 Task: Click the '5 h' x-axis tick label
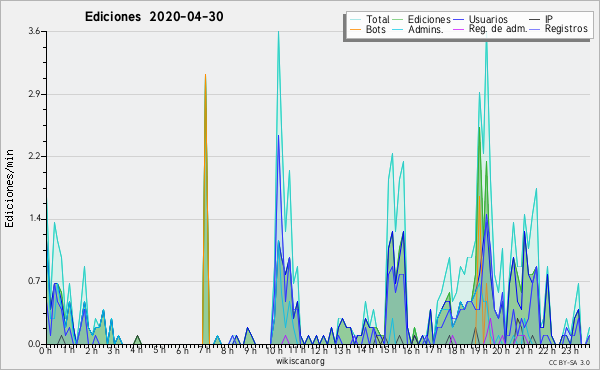click(159, 351)
